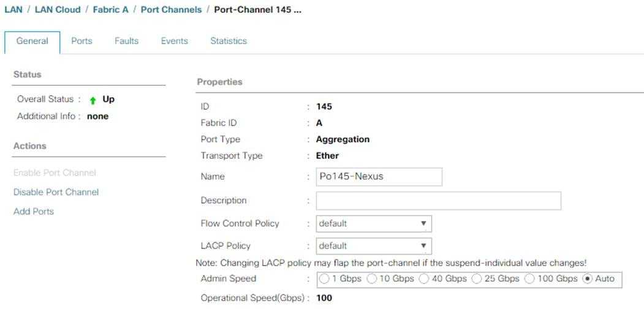Click into the Description field

[x=438, y=201]
